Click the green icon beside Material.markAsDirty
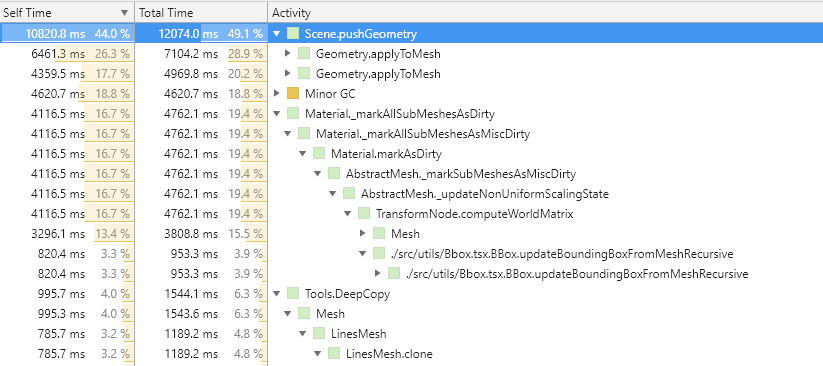The image size is (823, 366). pos(319,154)
